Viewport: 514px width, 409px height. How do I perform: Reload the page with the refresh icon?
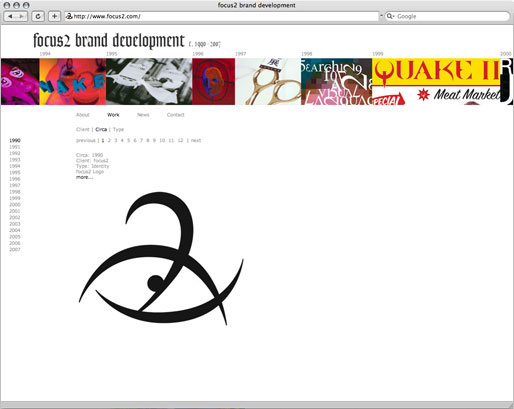(38, 16)
